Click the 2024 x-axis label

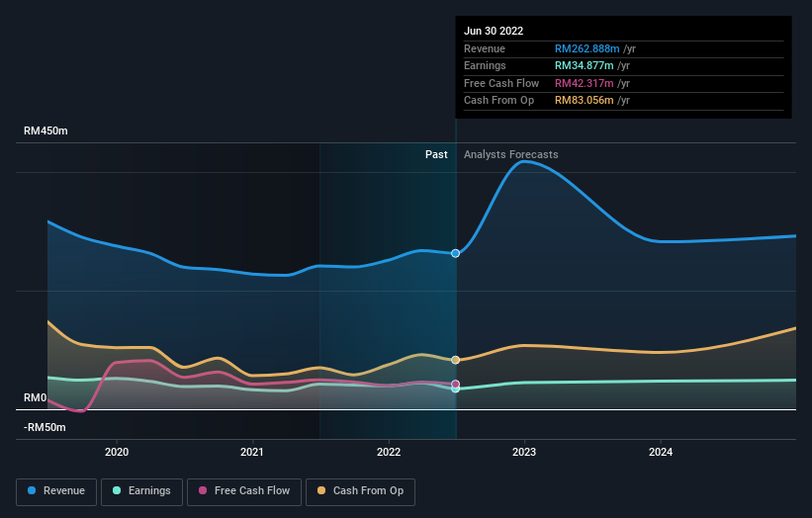pyautogui.click(x=661, y=452)
